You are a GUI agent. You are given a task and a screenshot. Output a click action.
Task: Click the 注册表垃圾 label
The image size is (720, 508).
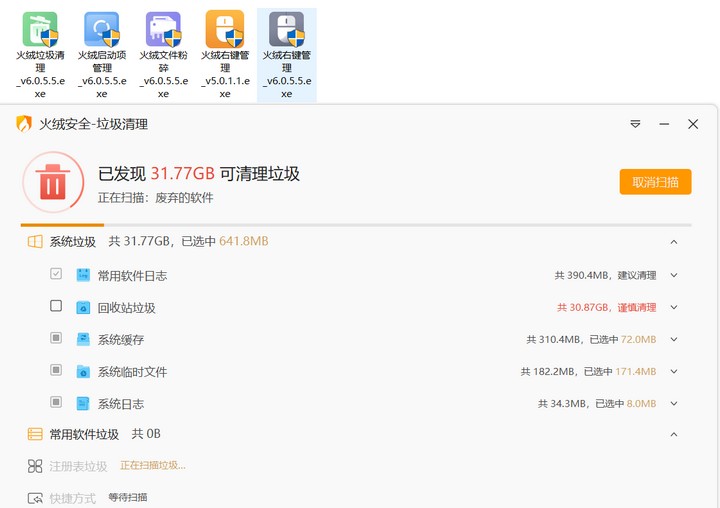pyautogui.click(x=78, y=466)
